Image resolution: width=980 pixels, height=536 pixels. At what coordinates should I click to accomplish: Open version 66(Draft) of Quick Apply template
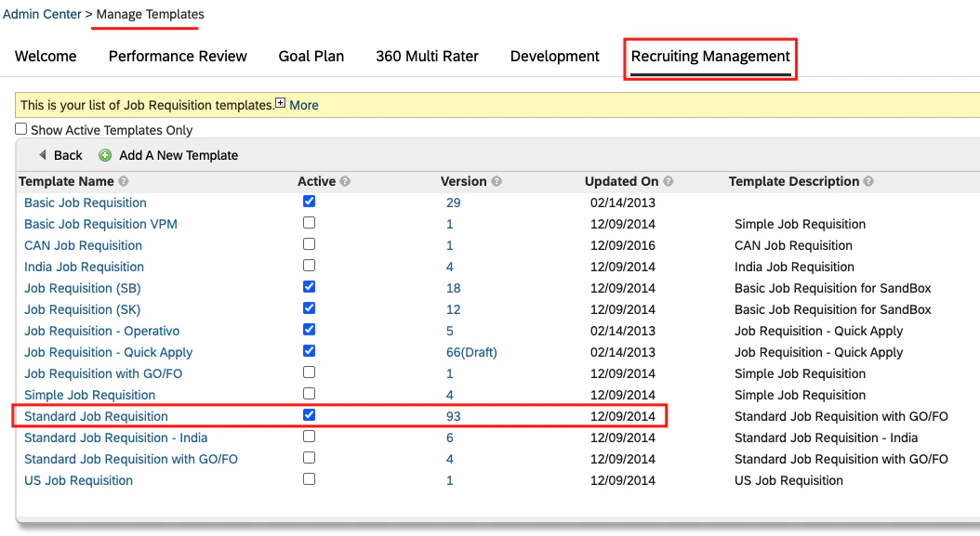[x=470, y=352]
